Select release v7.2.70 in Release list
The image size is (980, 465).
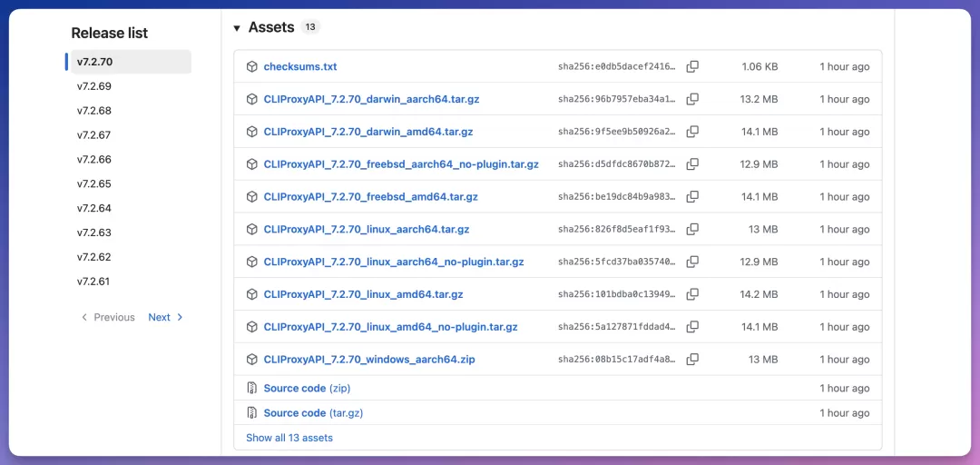click(x=131, y=62)
